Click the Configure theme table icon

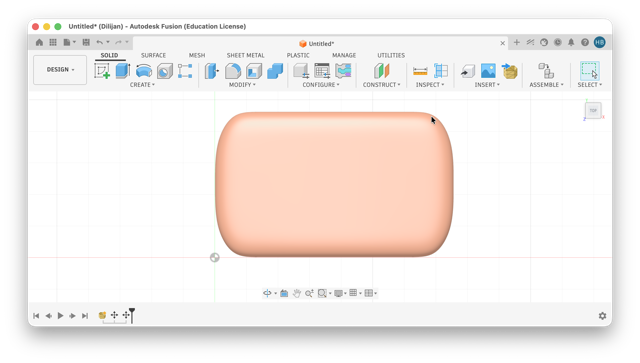coord(343,71)
